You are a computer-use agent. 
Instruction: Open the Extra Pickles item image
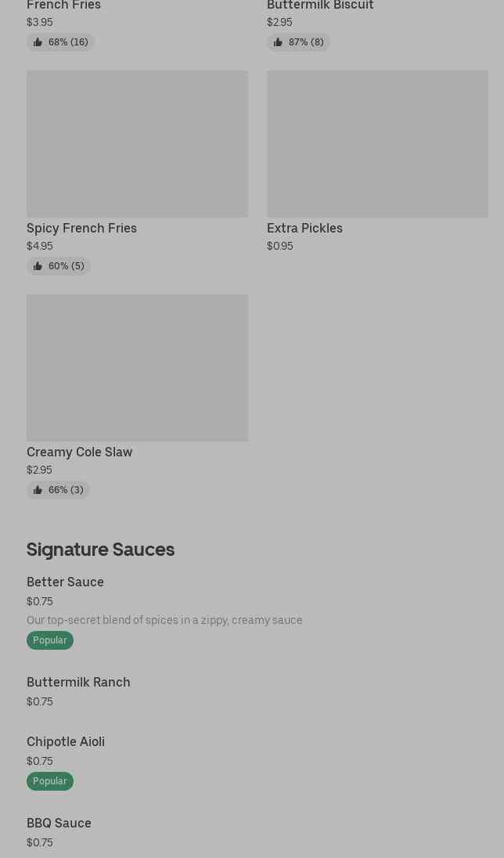[x=377, y=144]
